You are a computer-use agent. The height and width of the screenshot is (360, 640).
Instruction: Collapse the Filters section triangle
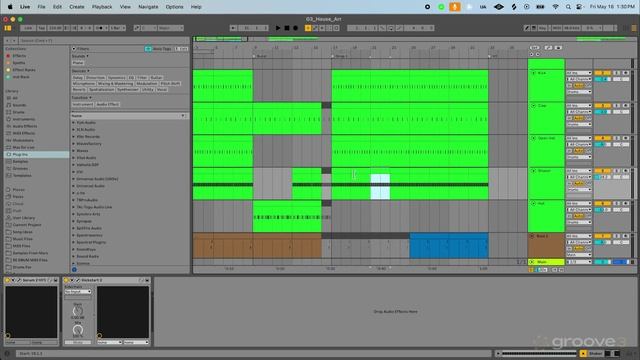click(x=74, y=49)
